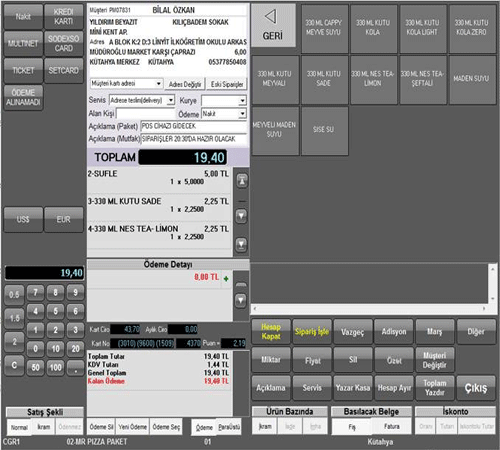Screen dimensions: 500x450
Task: Click the Alan Kişi input field
Action: click(x=145, y=114)
